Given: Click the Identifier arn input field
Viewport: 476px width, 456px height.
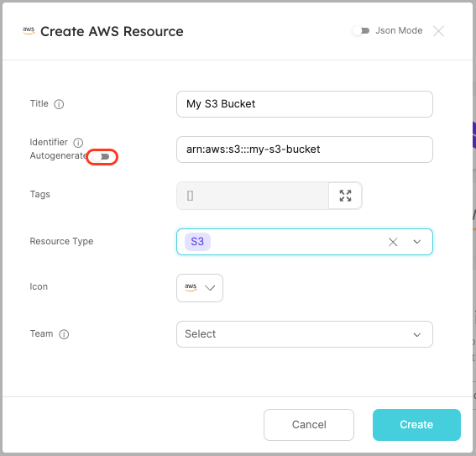Looking at the screenshot, I should coord(305,149).
